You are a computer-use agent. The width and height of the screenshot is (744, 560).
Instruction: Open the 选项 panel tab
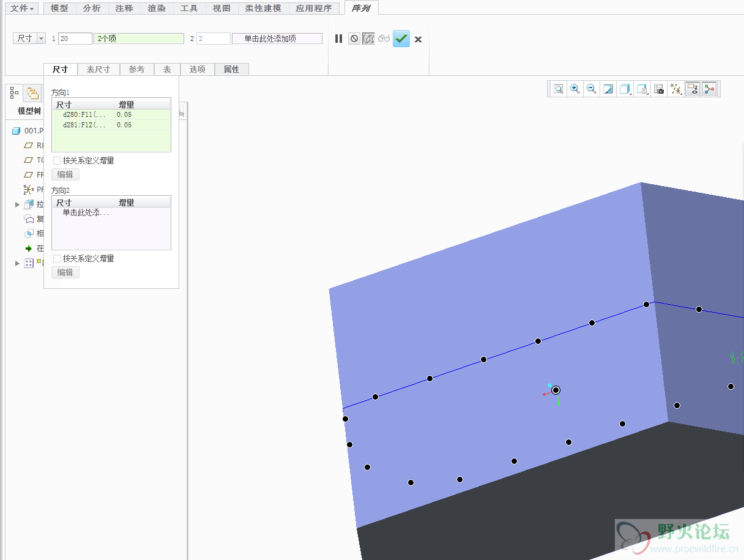(x=197, y=69)
